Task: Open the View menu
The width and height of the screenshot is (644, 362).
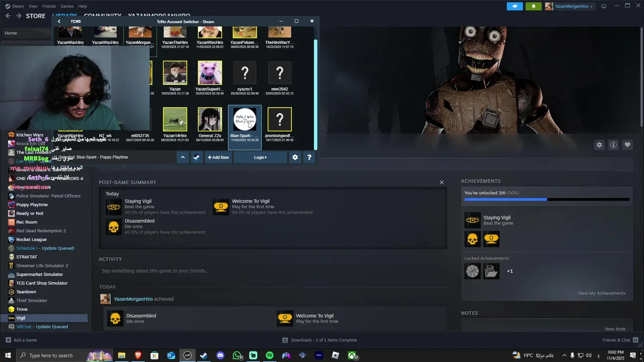Action: click(x=33, y=6)
